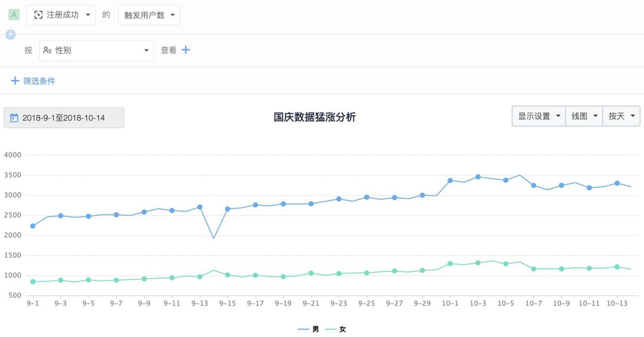
Task: Click the 男 data point at 10-3
Action: pyautogui.click(x=478, y=177)
